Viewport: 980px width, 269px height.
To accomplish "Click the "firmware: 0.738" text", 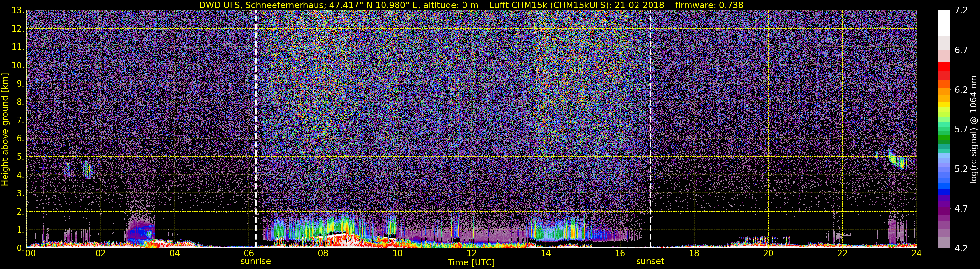I will pyautogui.click(x=709, y=5).
